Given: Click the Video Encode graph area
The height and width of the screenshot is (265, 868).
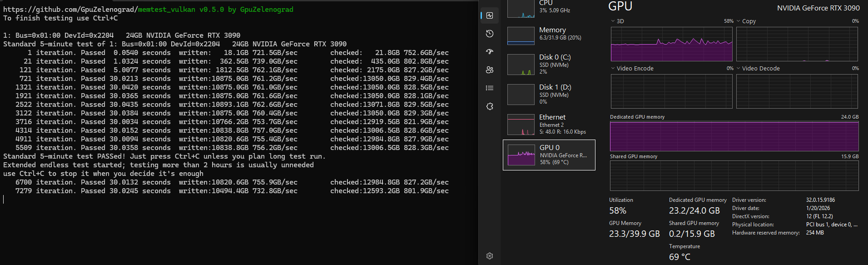Looking at the screenshot, I should tap(672, 91).
